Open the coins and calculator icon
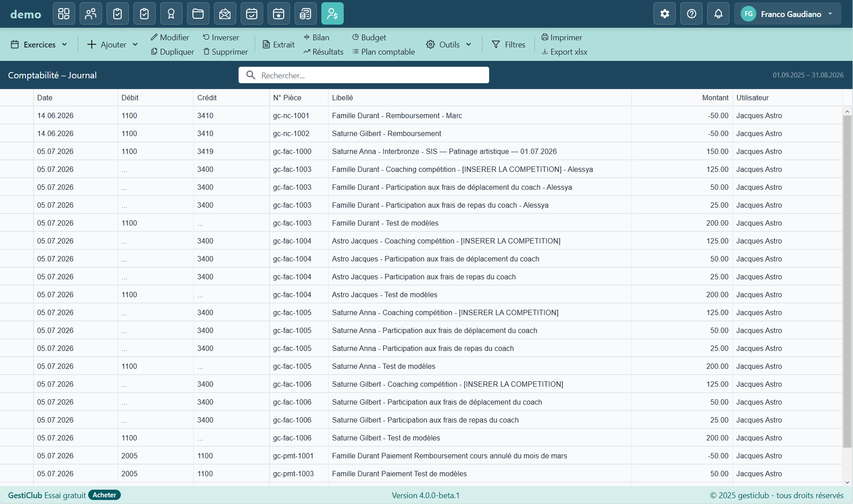 306,13
